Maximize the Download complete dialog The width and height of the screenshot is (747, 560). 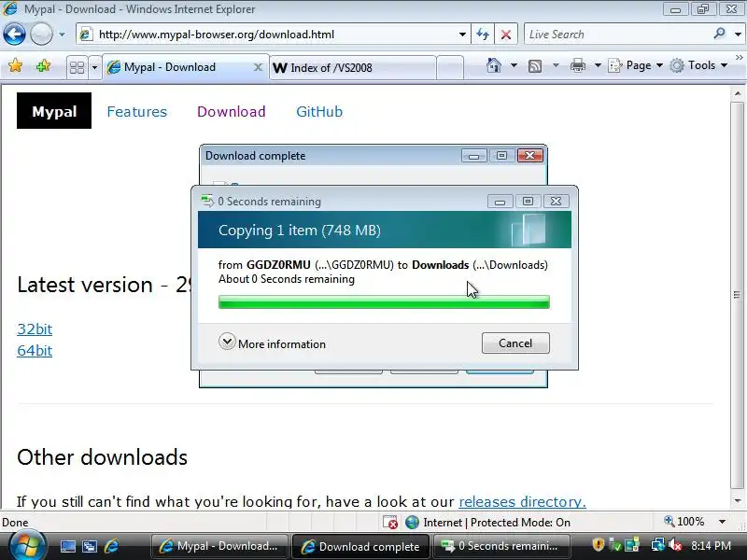pyautogui.click(x=501, y=155)
